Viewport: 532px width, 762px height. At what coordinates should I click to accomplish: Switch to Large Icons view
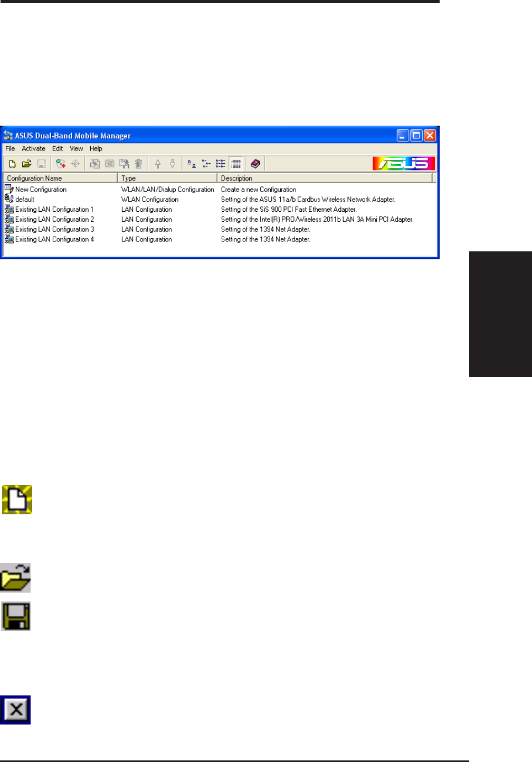tap(192, 164)
